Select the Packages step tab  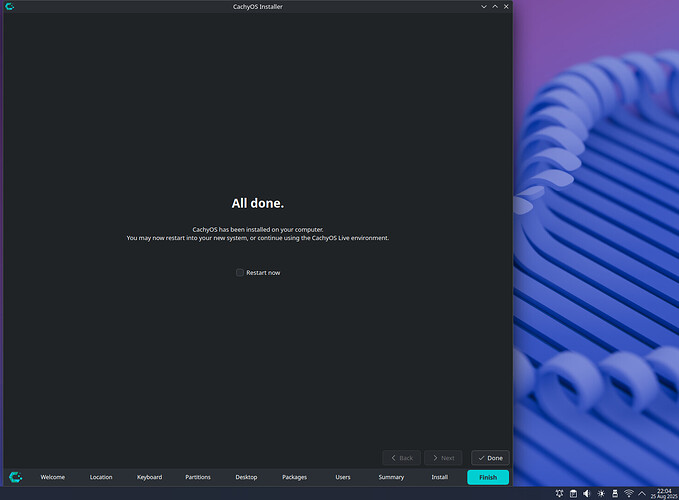tap(294, 477)
